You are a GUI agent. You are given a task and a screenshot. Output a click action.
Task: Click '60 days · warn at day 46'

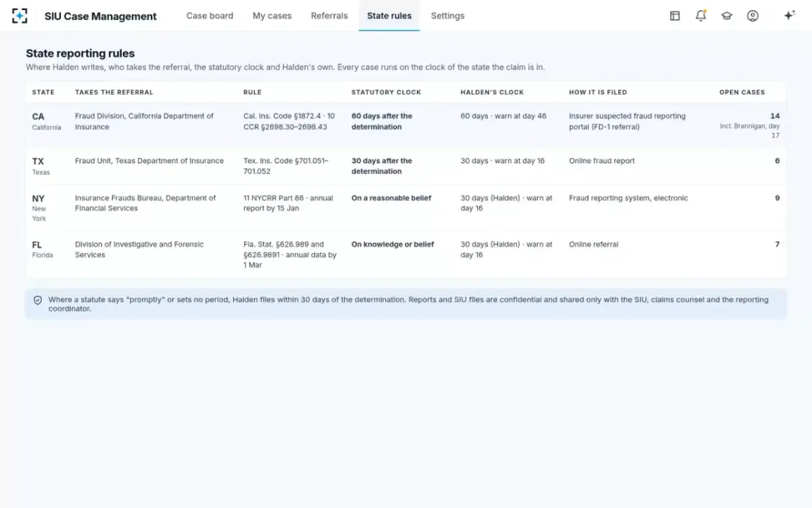[x=503, y=116]
